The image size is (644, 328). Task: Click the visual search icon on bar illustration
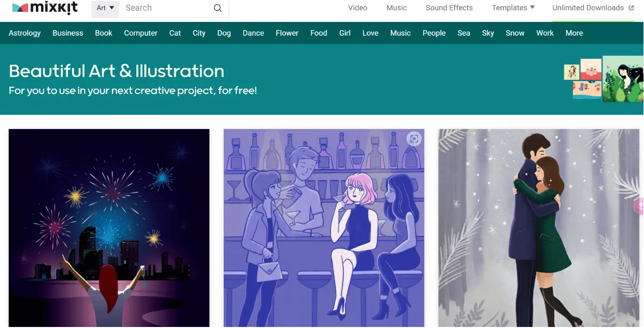point(414,139)
